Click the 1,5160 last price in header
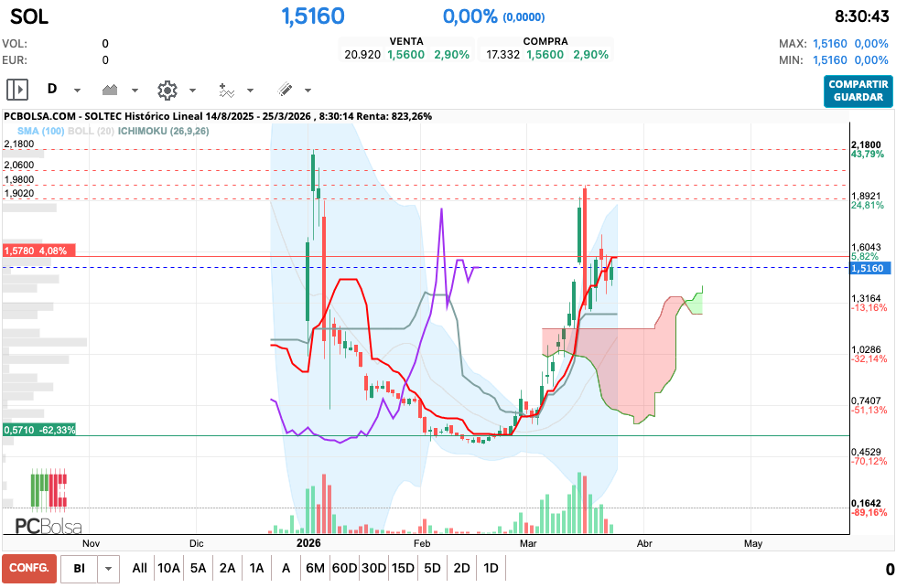 coord(313,16)
